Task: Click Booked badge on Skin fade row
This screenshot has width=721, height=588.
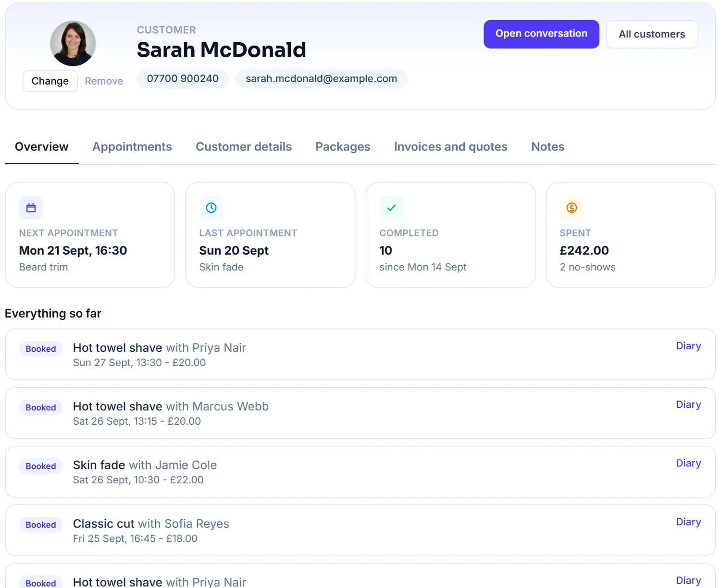Action: (41, 466)
